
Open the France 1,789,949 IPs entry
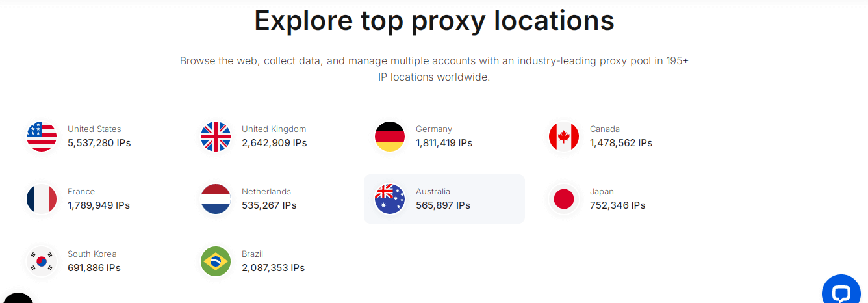pyautogui.click(x=99, y=205)
